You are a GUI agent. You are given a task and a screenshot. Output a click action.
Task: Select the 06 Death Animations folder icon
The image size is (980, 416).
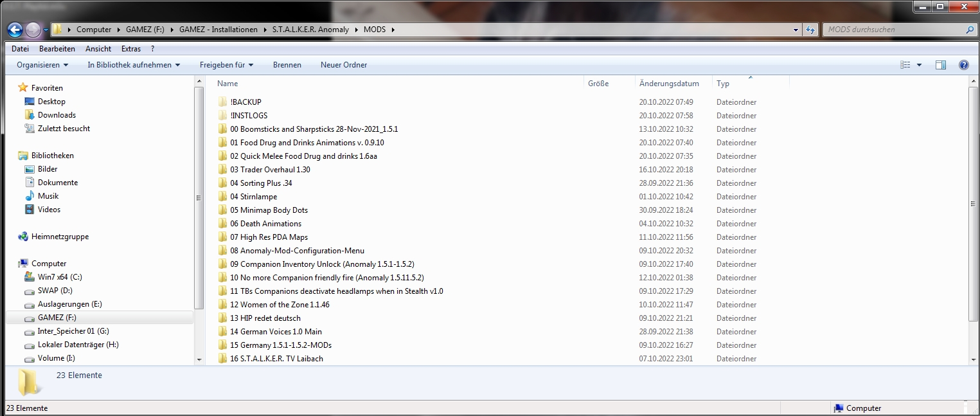tap(223, 223)
